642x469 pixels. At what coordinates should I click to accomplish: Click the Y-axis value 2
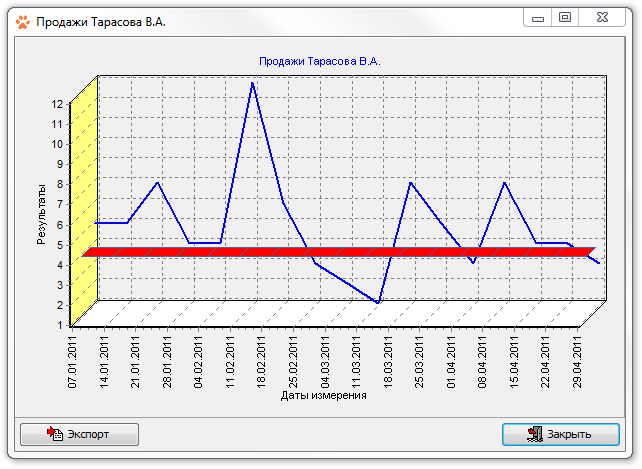pos(61,305)
